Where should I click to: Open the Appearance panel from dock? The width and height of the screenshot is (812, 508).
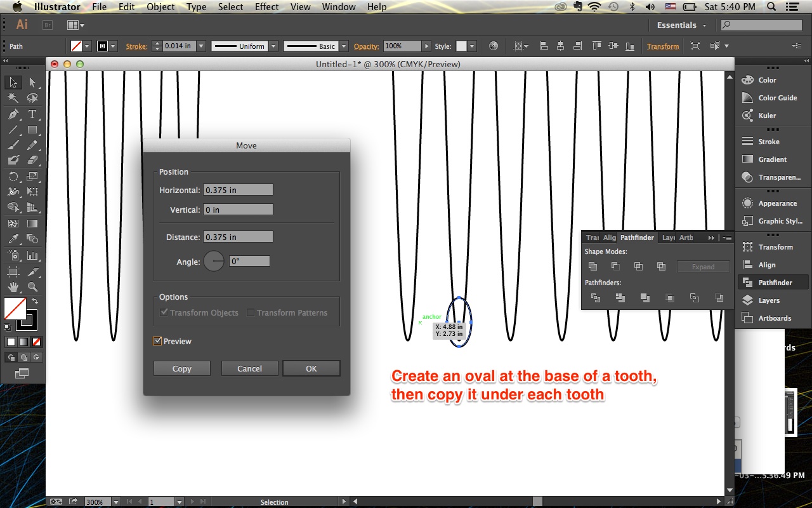pyautogui.click(x=769, y=203)
